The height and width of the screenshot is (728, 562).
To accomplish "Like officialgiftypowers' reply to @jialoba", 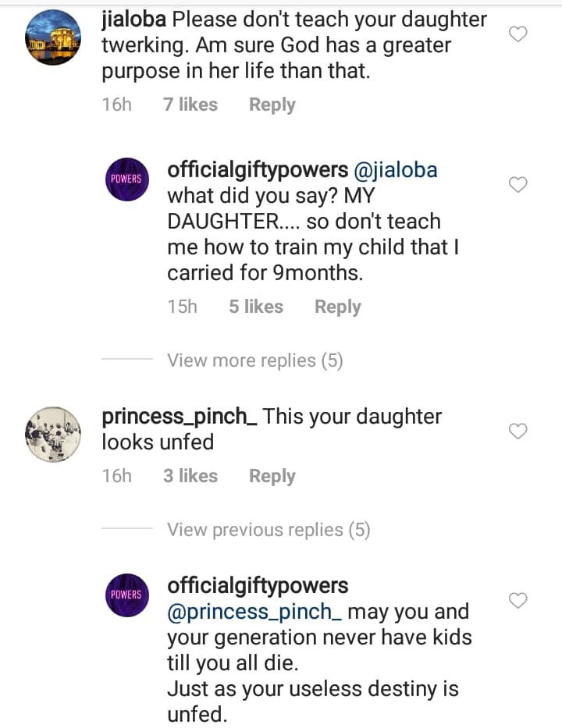I will (518, 185).
